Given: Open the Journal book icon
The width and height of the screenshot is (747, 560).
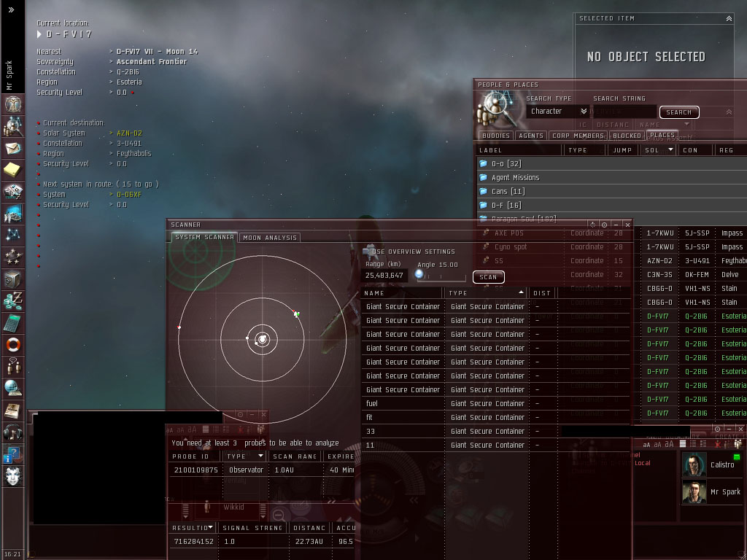Looking at the screenshot, I should pos(13,411).
